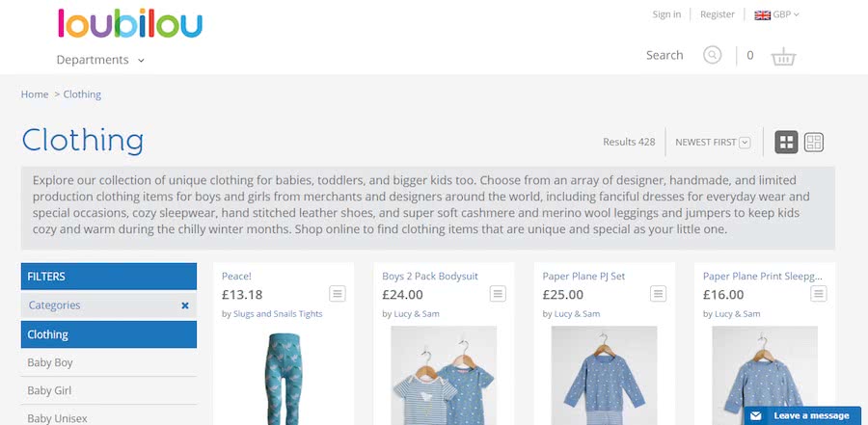868x425 pixels.
Task: Clear the Categories filter with the X
Action: coord(185,305)
